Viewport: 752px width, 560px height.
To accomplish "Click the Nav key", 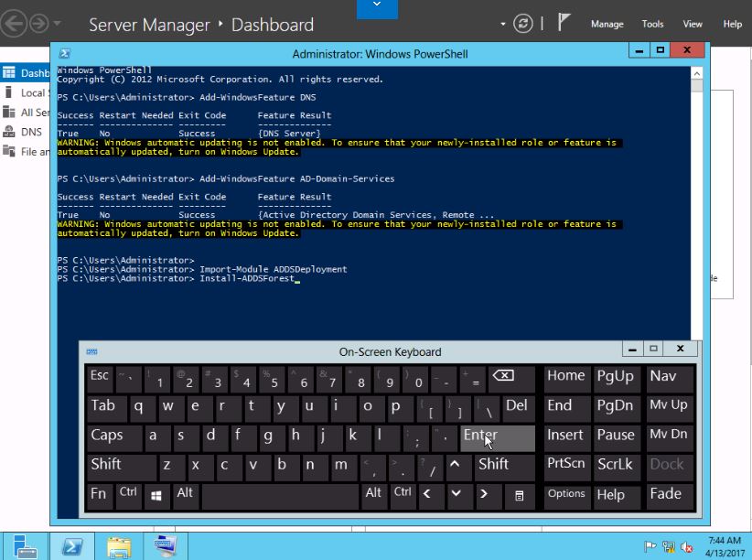I will click(670, 379).
